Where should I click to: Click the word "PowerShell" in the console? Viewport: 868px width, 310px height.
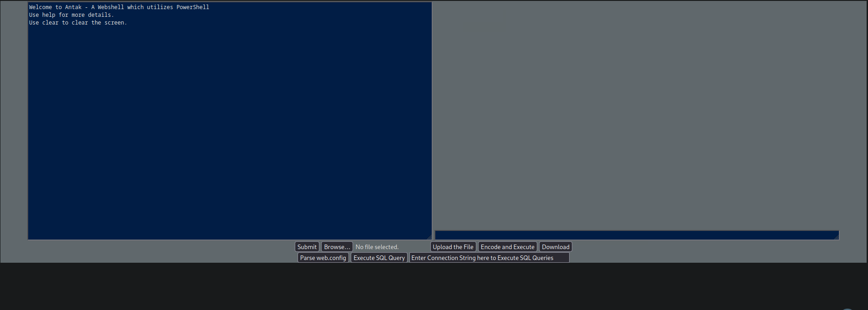pyautogui.click(x=193, y=7)
